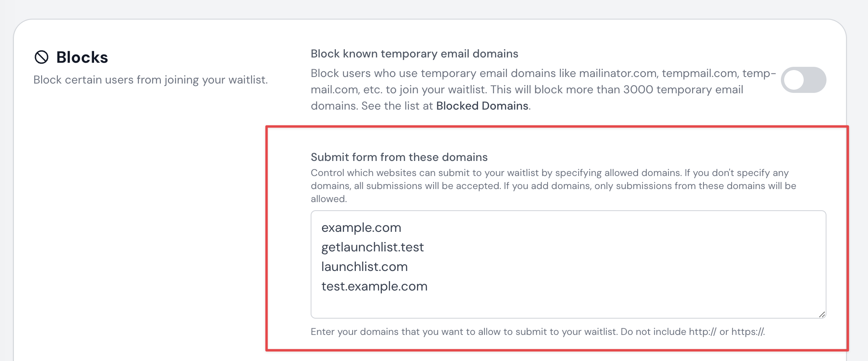Click the toggle switch knob
Image resolution: width=868 pixels, height=361 pixels.
click(794, 80)
